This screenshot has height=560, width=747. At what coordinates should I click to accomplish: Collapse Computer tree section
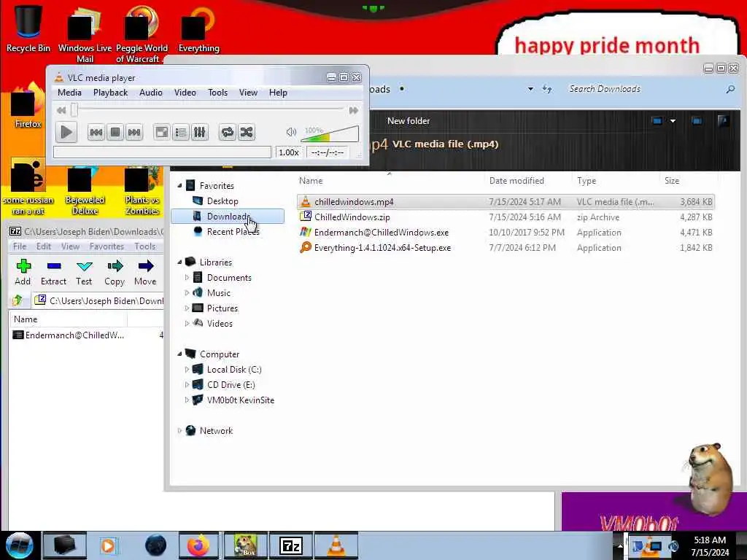[179, 354]
